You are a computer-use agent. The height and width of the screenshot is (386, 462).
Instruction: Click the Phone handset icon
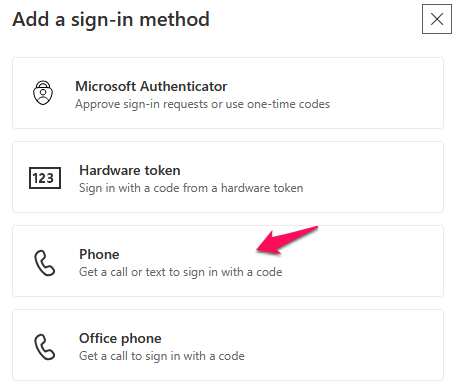click(44, 263)
